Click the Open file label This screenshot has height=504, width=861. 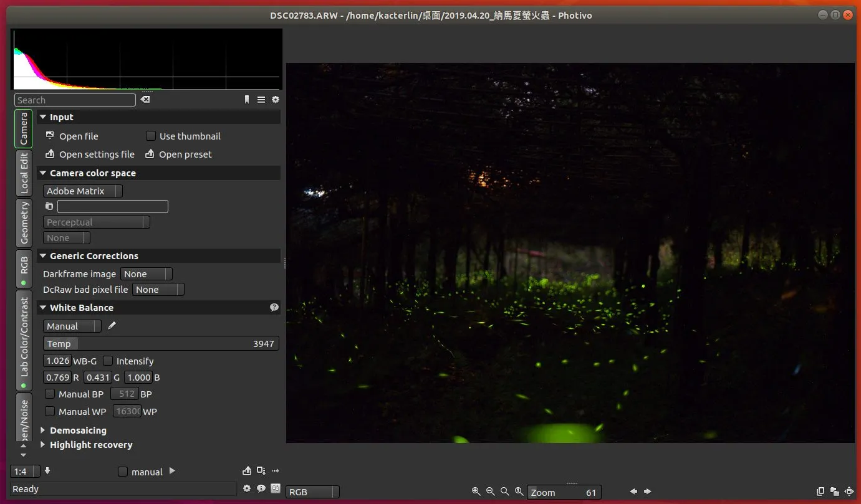tap(79, 136)
